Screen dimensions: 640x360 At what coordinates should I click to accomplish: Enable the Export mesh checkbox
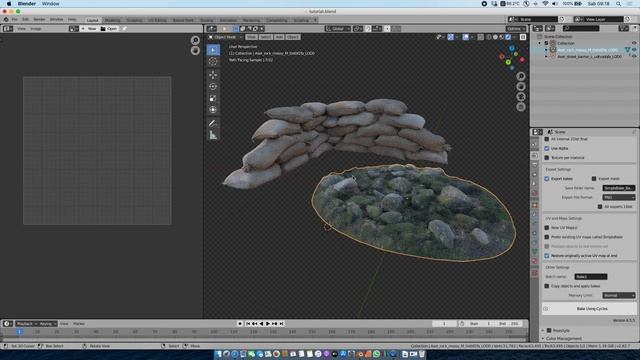pos(594,179)
